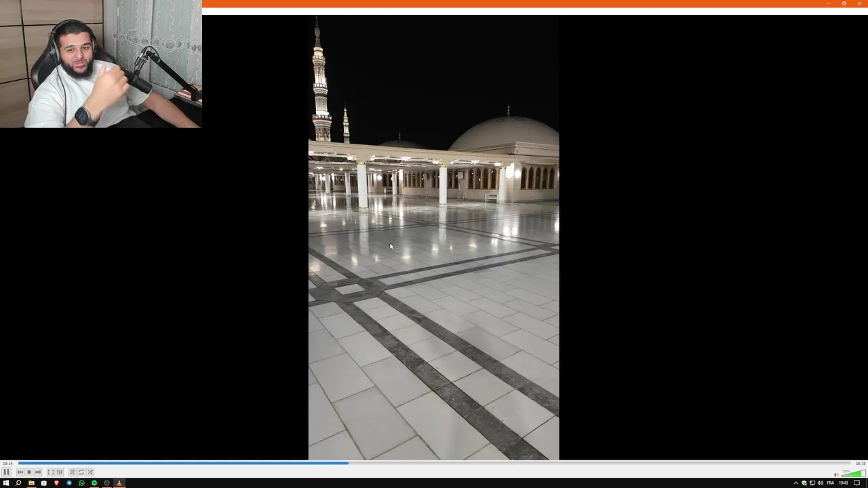Click the mosque video frame
Image resolution: width=868 pixels, height=488 pixels.
pyautogui.click(x=433, y=237)
